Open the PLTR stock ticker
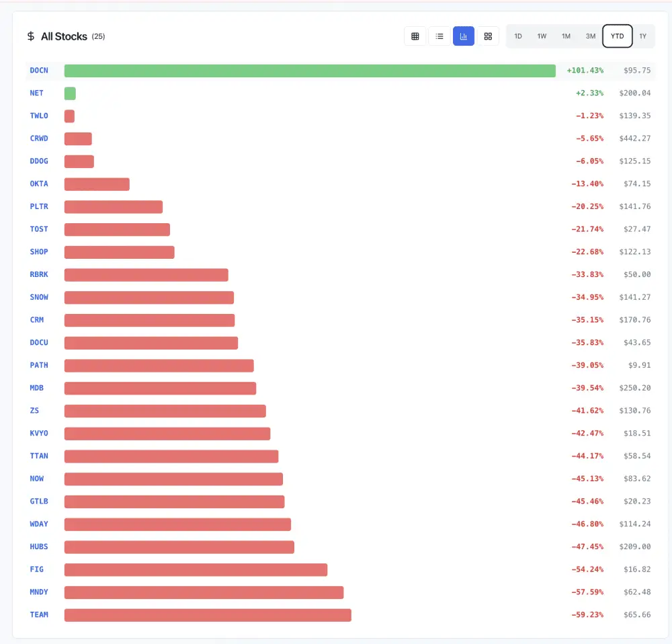The height and width of the screenshot is (644, 672). click(39, 206)
